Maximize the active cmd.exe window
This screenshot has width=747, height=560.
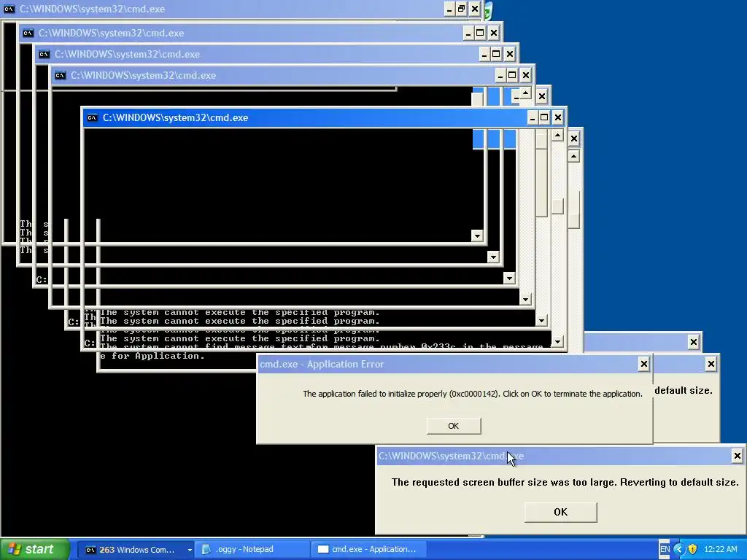(x=544, y=117)
